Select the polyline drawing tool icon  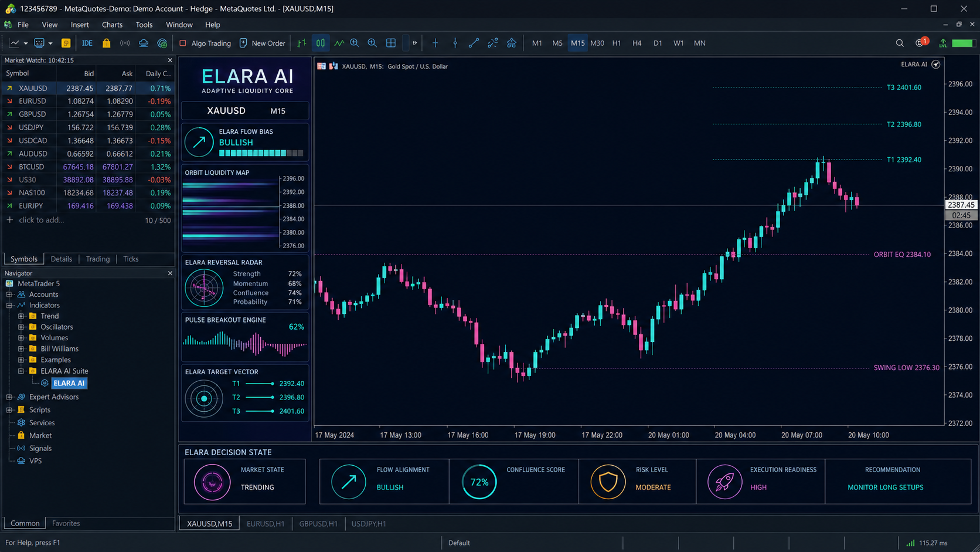[x=492, y=43]
